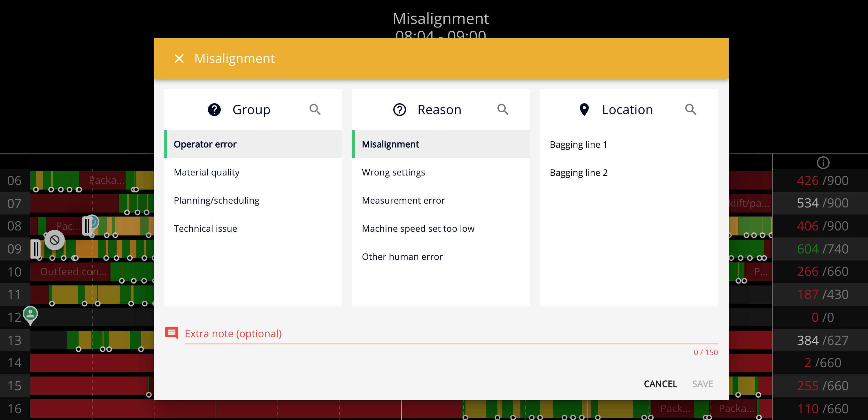This screenshot has width=868, height=420.
Task: Select Technical issue group
Action: click(205, 228)
